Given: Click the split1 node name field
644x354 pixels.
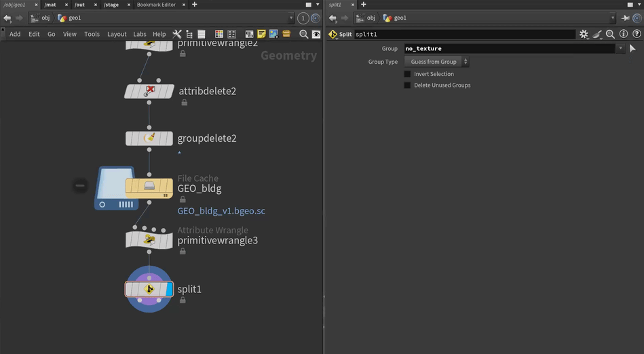Looking at the screenshot, I should tap(465, 34).
